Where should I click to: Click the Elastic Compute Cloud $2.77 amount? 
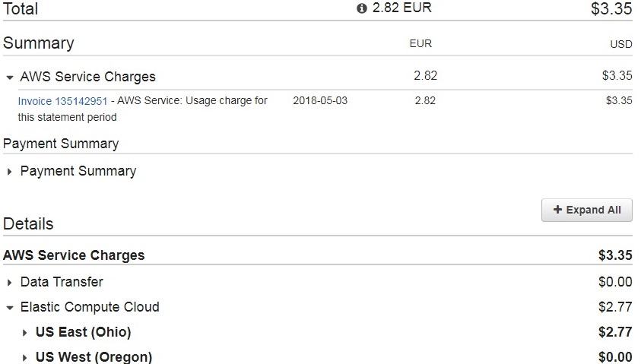(614, 307)
